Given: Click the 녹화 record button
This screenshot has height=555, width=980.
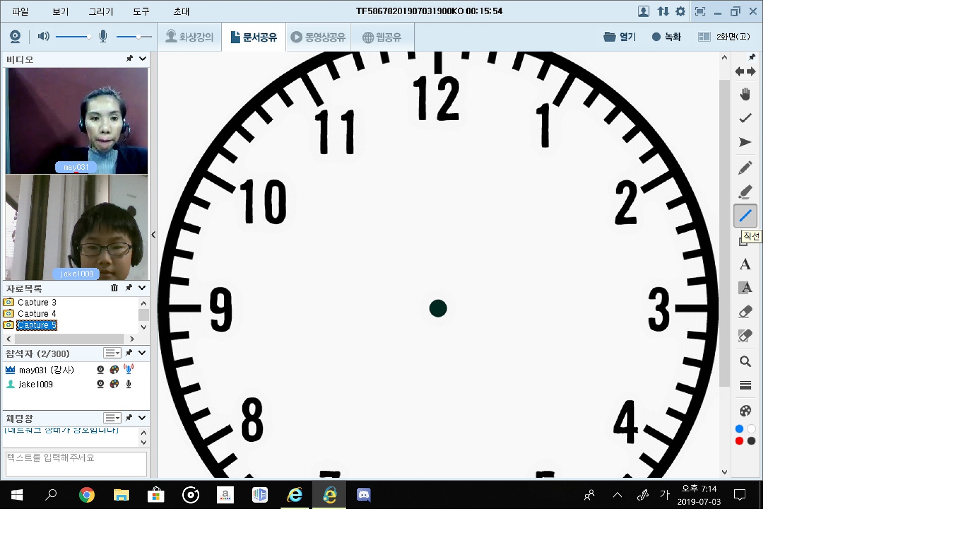Looking at the screenshot, I should pos(666,37).
